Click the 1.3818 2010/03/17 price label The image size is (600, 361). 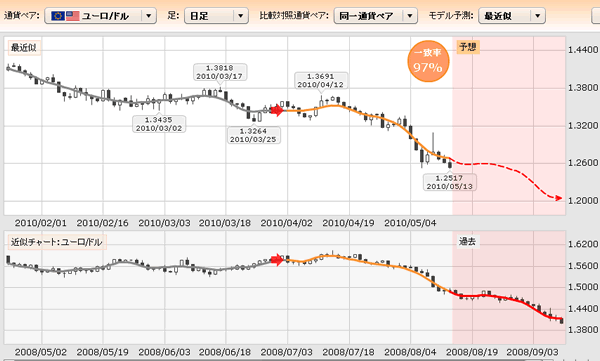(x=220, y=72)
